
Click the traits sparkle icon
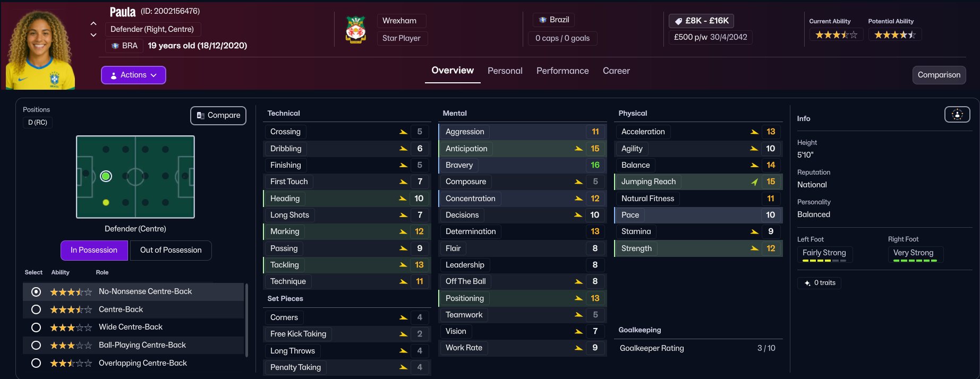click(x=807, y=283)
